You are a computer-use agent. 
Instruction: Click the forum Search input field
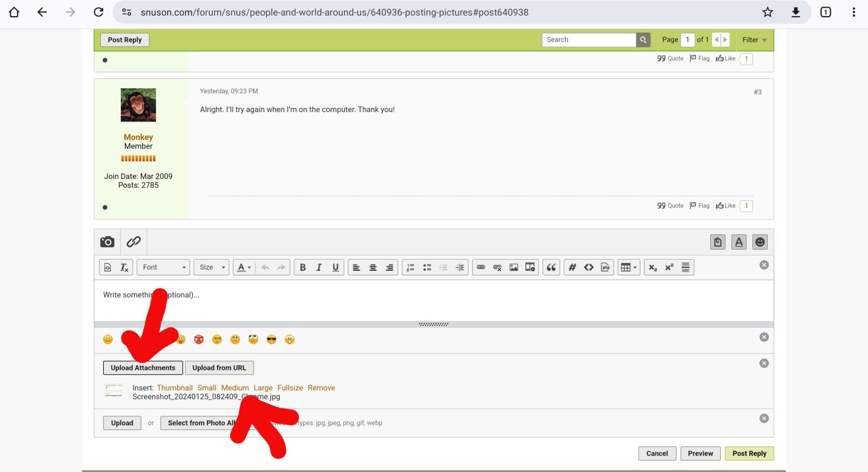tap(589, 40)
